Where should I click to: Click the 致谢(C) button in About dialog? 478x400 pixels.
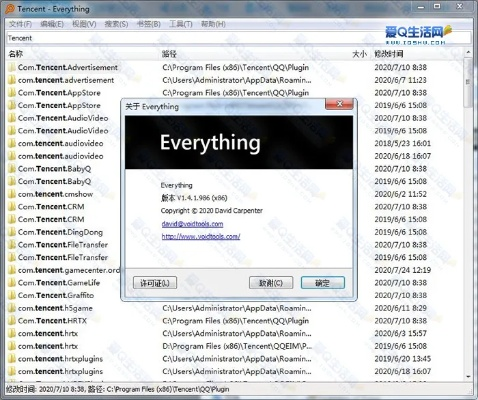click(271, 283)
